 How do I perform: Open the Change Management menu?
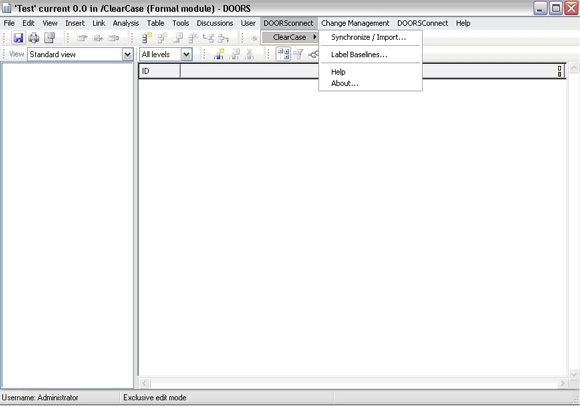[x=355, y=23]
